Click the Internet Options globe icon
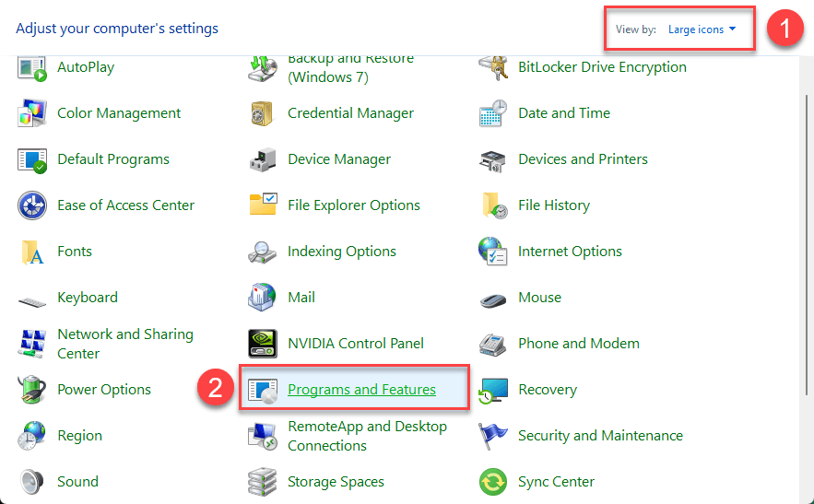Image resolution: width=814 pixels, height=504 pixels. [x=493, y=252]
